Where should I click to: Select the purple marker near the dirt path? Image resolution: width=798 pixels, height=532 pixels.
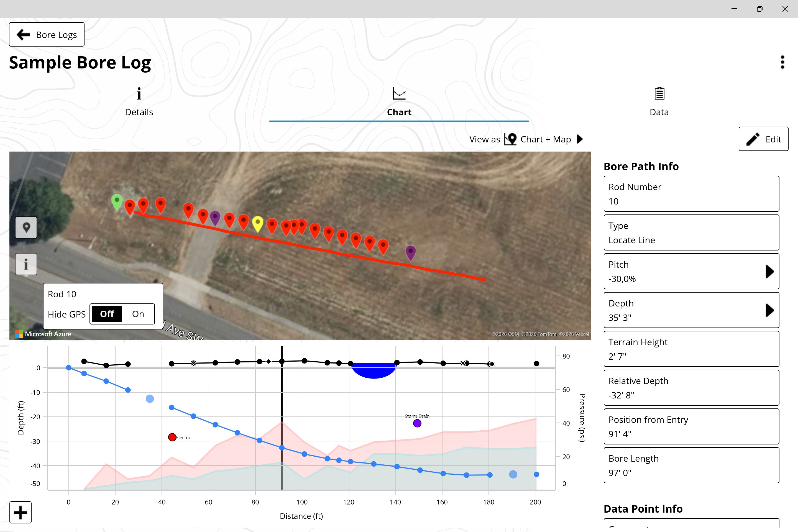point(215,218)
